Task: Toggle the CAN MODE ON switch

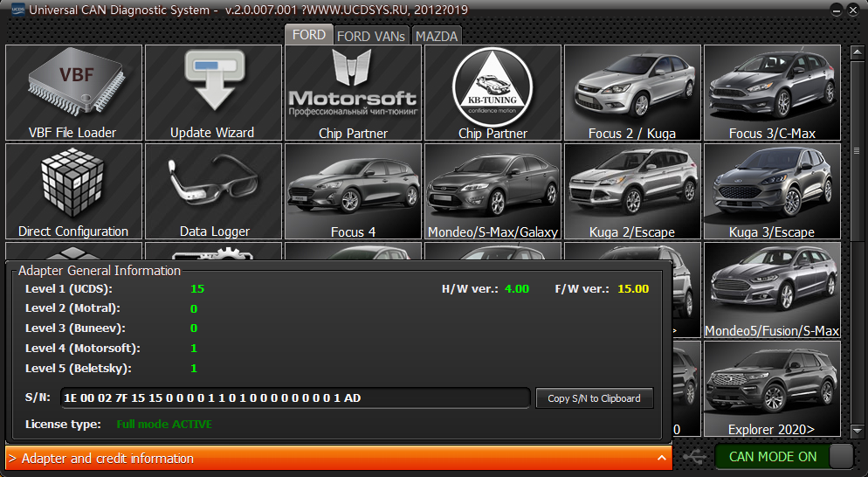Action: point(784,457)
